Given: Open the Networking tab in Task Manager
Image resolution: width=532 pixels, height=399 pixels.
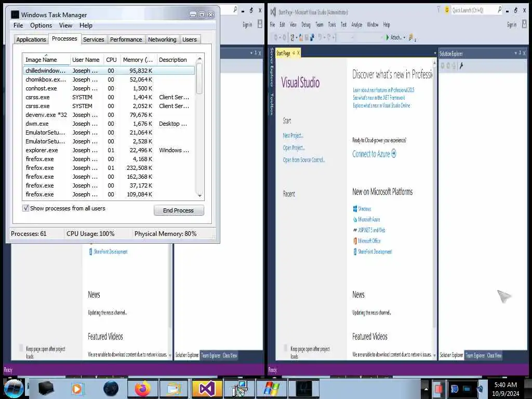Looking at the screenshot, I should pyautogui.click(x=162, y=39).
